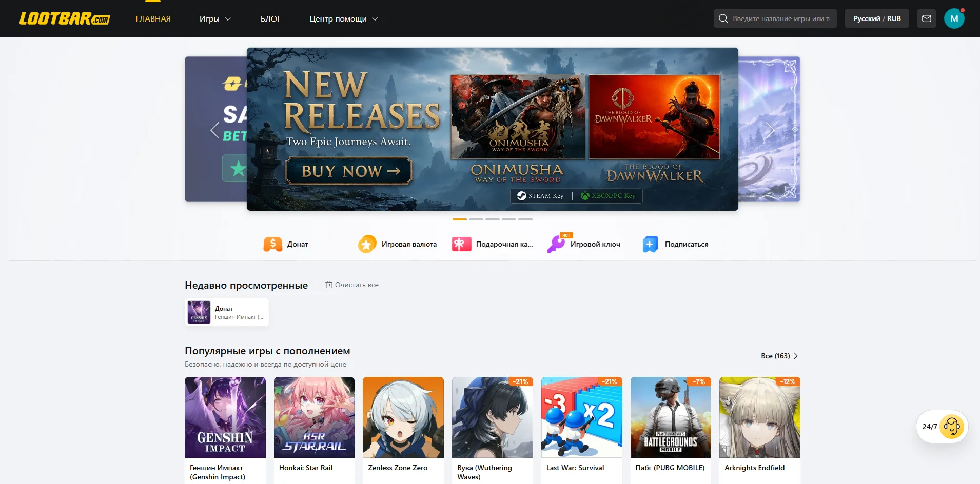This screenshot has width=980, height=484.
Task: Open the Вува (Wuthering Waves) title link
Action: (485, 472)
